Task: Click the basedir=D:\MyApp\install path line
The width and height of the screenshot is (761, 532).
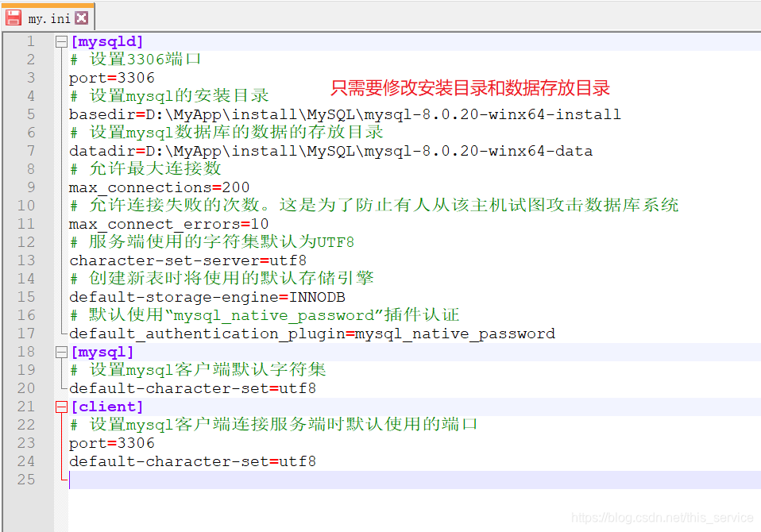Action: coord(345,114)
